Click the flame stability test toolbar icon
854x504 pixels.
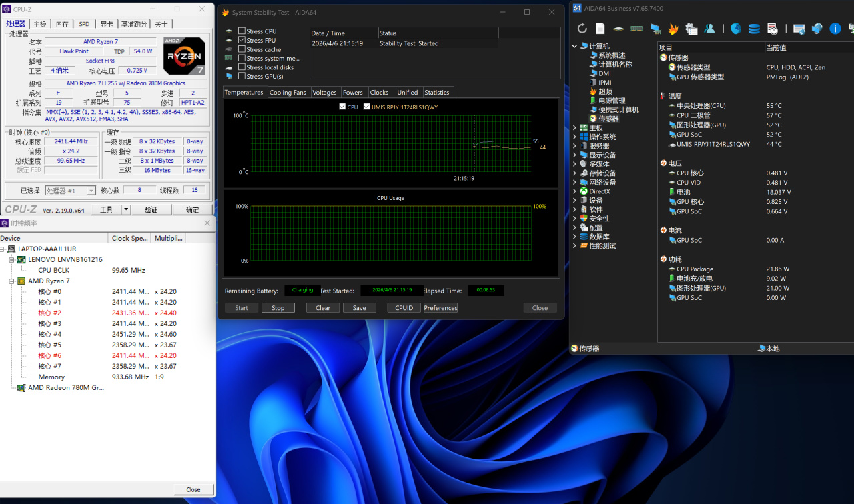pyautogui.click(x=673, y=29)
